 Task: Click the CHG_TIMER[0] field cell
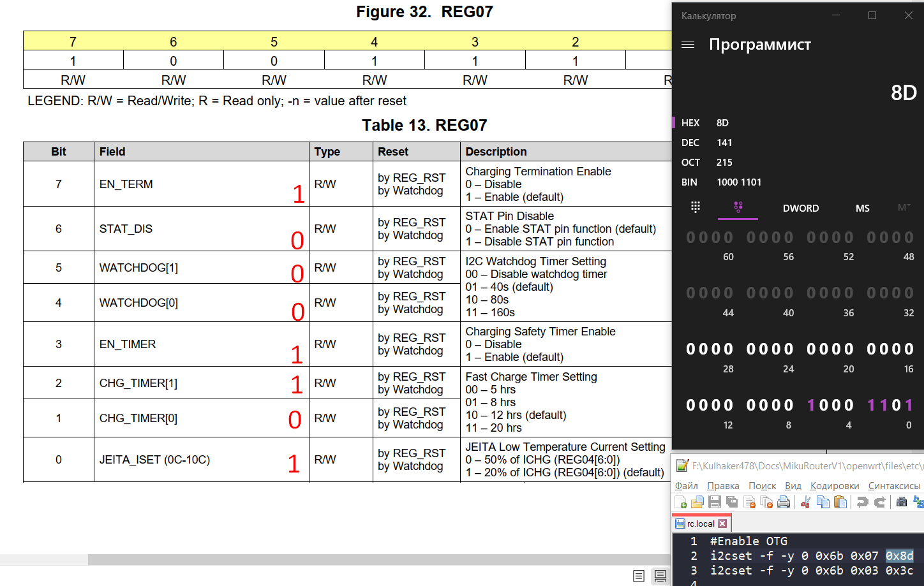tap(202, 418)
